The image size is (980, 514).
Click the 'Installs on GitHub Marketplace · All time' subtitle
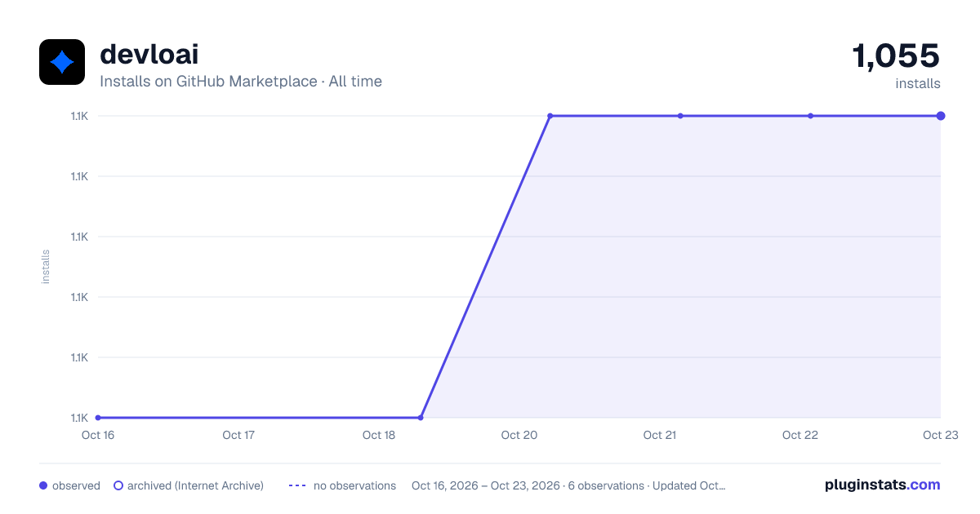point(241,82)
